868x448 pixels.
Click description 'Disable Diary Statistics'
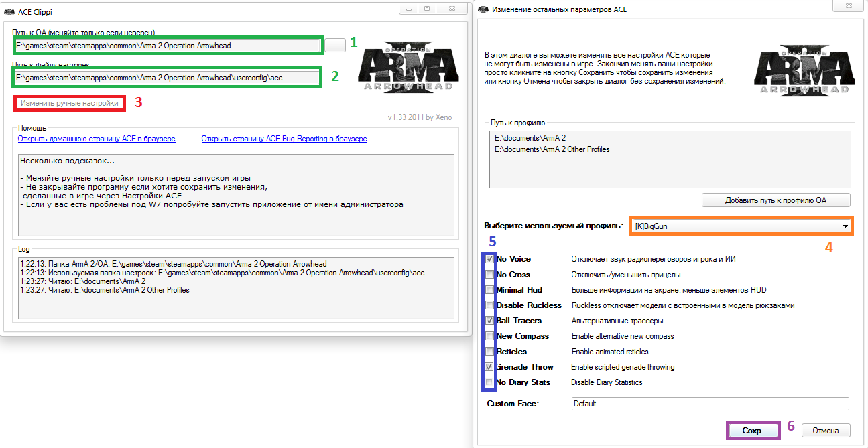607,382
